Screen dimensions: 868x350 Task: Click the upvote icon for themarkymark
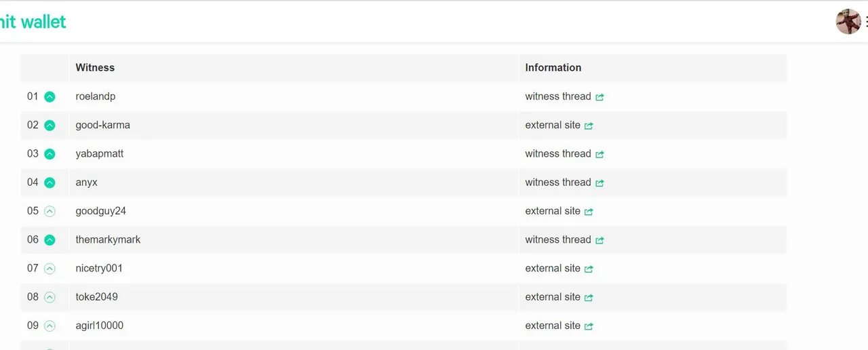pos(50,240)
